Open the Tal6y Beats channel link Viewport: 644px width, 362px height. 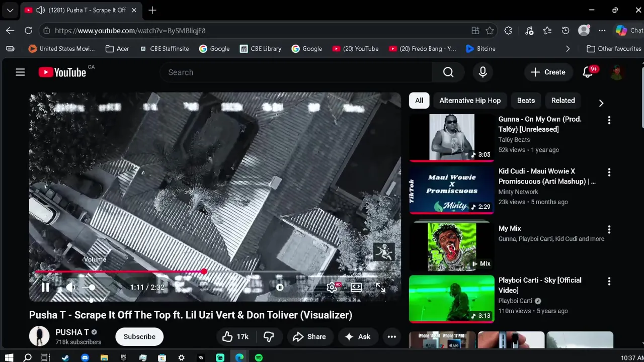[x=514, y=140]
